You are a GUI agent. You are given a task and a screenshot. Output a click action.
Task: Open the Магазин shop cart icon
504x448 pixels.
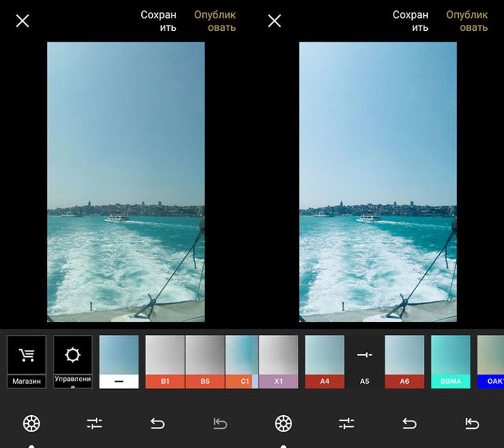(27, 355)
